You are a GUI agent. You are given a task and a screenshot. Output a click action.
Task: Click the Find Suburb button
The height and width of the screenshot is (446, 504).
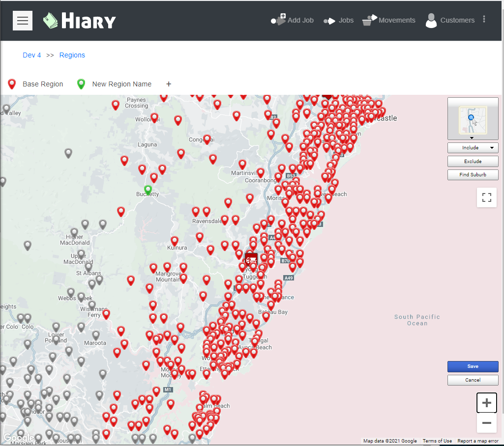473,175
